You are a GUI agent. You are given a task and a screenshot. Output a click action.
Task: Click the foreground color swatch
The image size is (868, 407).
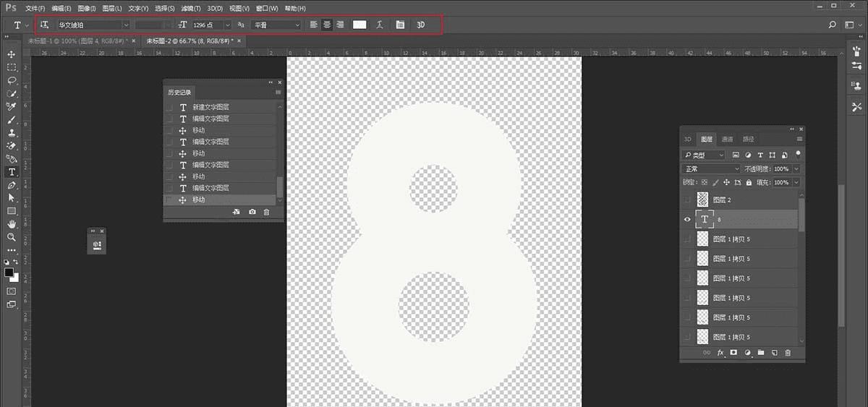(x=9, y=273)
